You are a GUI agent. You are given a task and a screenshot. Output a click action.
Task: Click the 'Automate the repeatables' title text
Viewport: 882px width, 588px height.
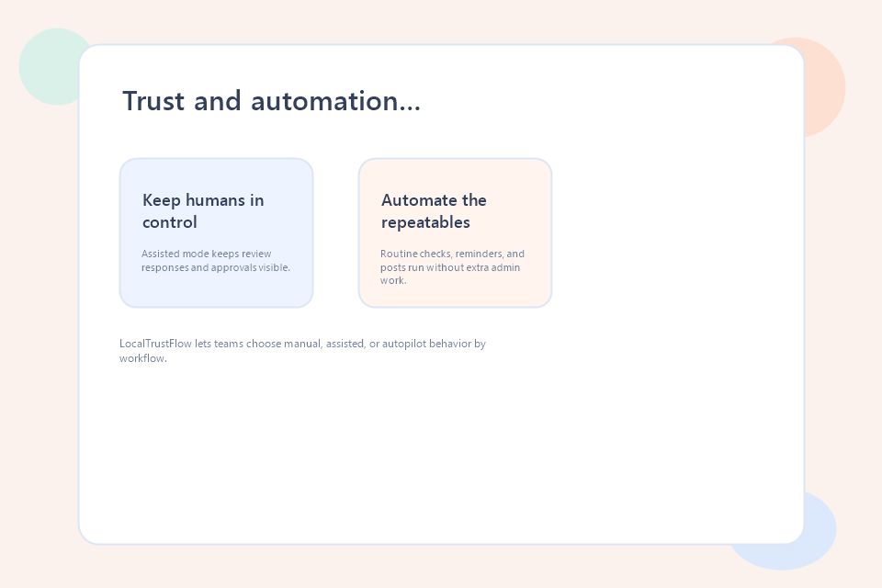(x=434, y=211)
